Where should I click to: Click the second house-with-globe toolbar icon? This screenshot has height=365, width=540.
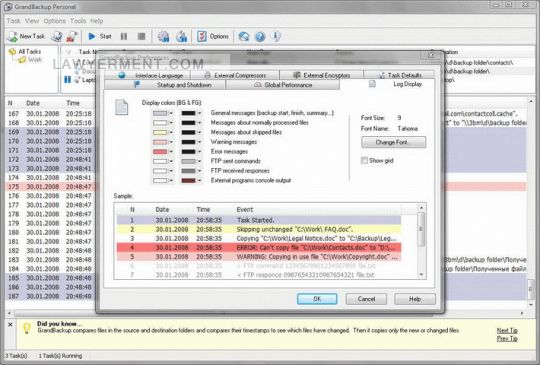(181, 36)
